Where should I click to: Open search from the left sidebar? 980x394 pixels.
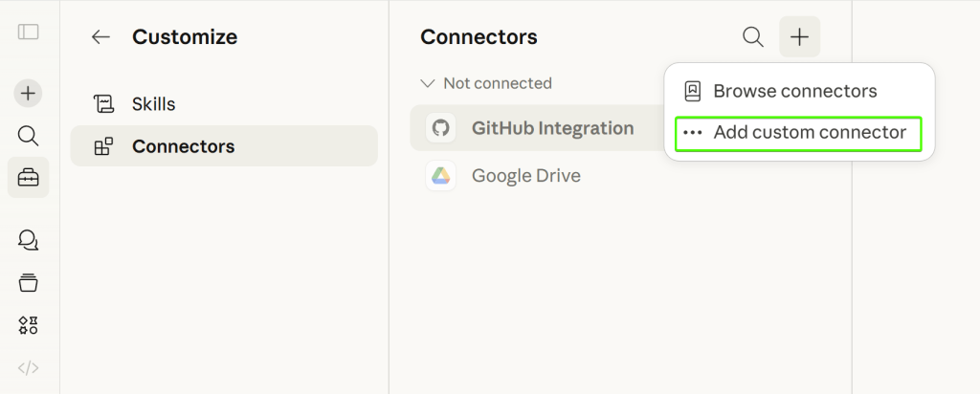pyautogui.click(x=29, y=136)
